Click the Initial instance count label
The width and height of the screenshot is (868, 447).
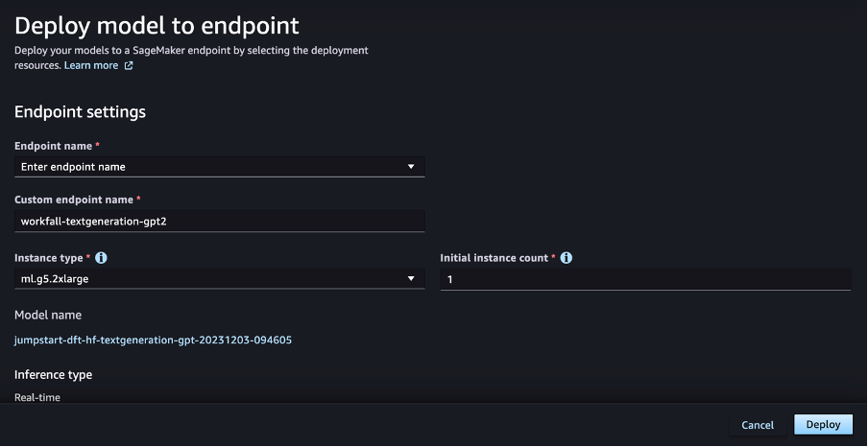[494, 258]
